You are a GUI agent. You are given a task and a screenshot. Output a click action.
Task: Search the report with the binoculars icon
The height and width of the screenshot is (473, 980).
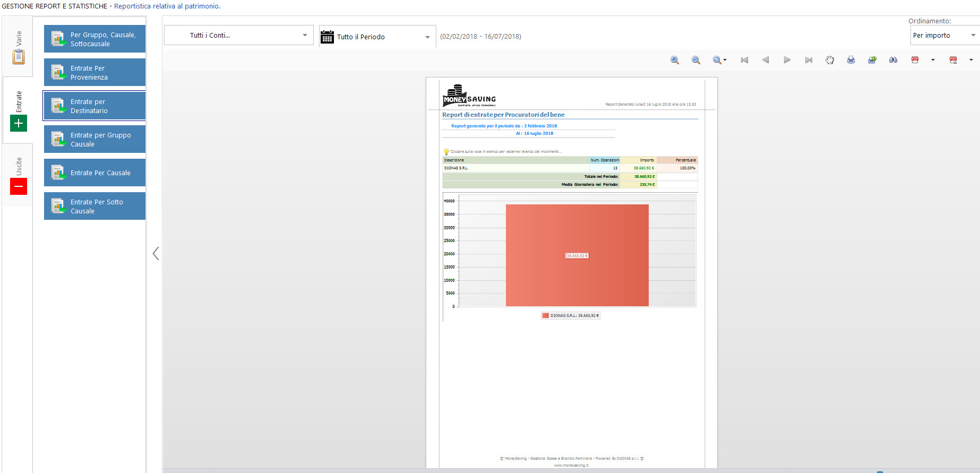pyautogui.click(x=893, y=60)
